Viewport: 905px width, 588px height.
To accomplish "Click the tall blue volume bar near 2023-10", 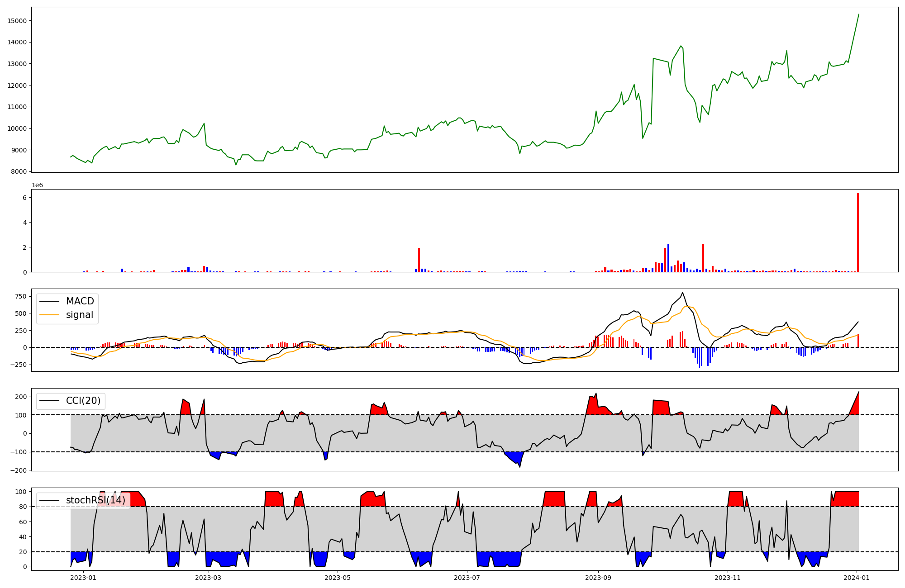I will pos(668,258).
